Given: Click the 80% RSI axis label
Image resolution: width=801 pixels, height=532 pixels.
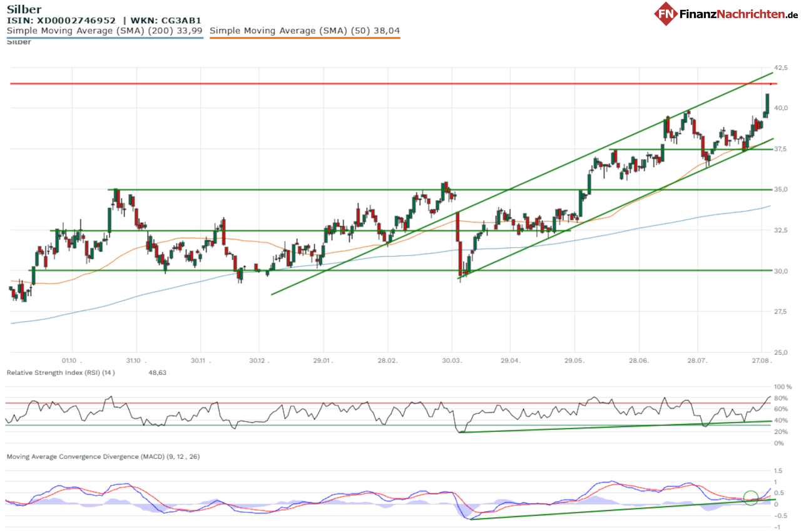Looking at the screenshot, I should [782, 398].
